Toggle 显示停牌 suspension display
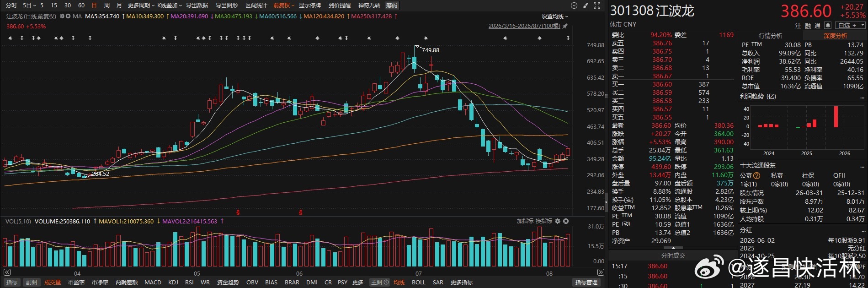Screen dimensions: 868x288 [310, 5]
